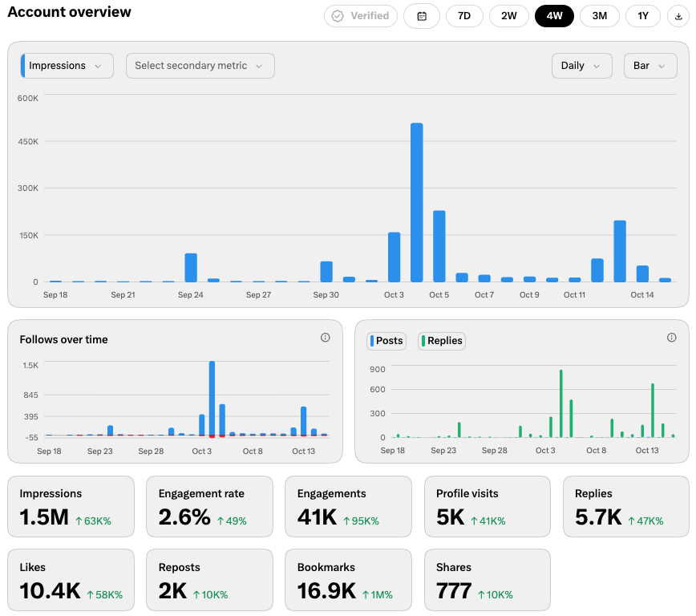Click the 1M% bookmarks change indicator

pyautogui.click(x=378, y=594)
